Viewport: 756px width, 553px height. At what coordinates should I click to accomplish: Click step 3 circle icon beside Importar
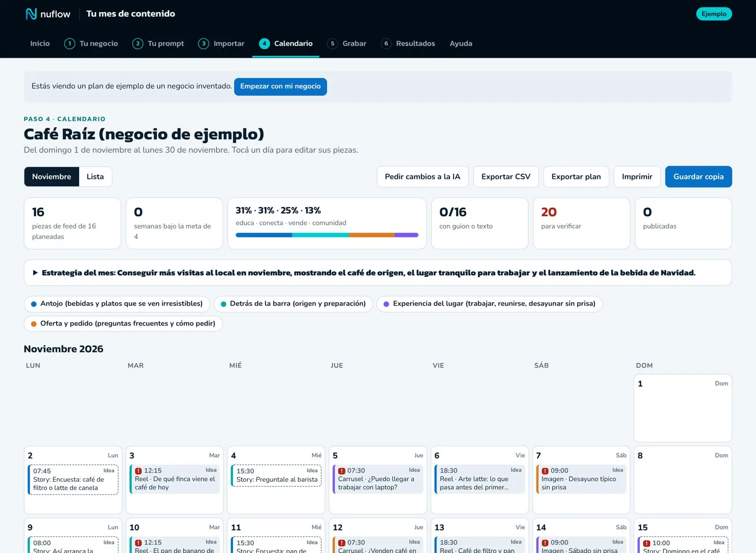tap(204, 43)
